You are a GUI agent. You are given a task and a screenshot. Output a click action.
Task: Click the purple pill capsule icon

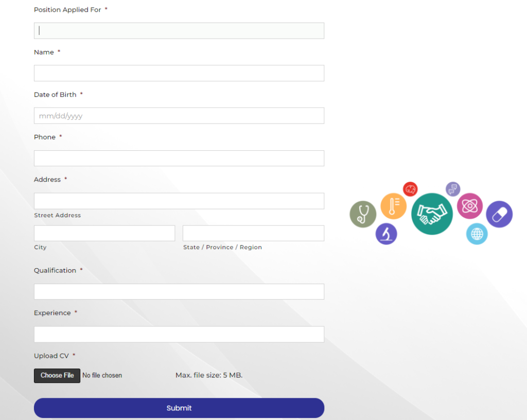499,214
